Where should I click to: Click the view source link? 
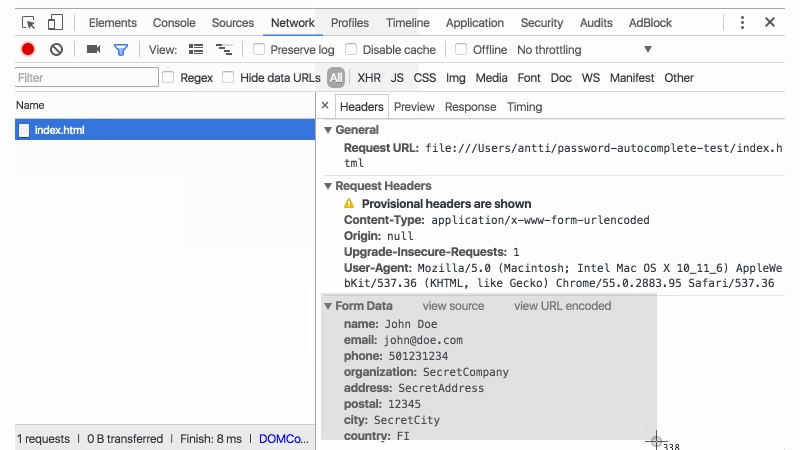pos(453,306)
